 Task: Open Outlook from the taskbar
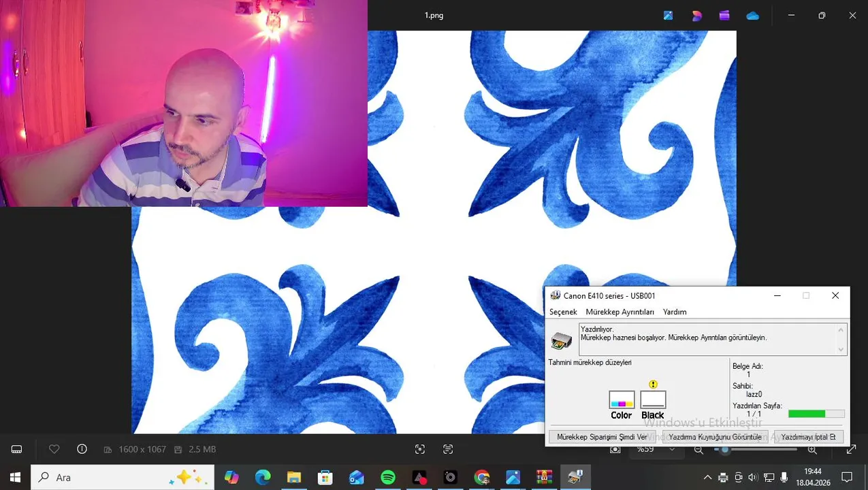pos(357,477)
